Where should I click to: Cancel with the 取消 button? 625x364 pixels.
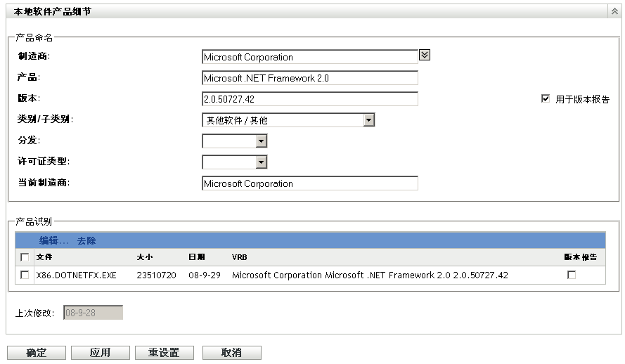point(231,353)
